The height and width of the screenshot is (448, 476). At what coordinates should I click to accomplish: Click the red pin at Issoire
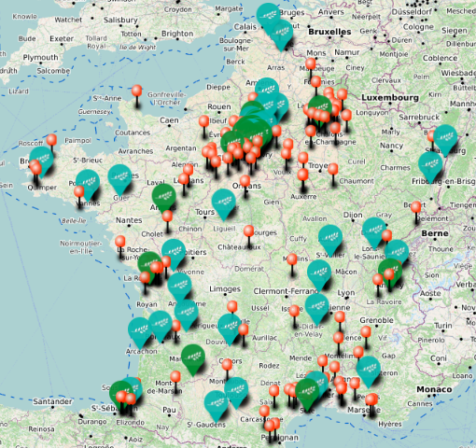point(294,315)
